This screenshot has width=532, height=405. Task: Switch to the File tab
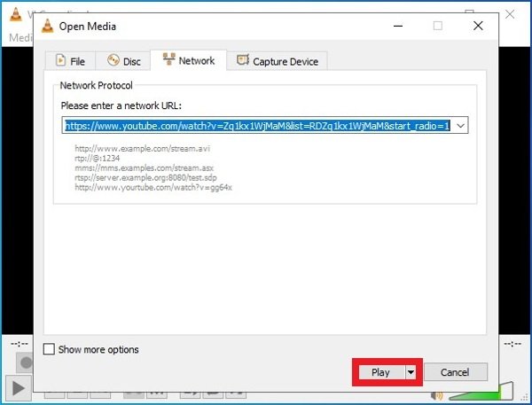[x=70, y=61]
